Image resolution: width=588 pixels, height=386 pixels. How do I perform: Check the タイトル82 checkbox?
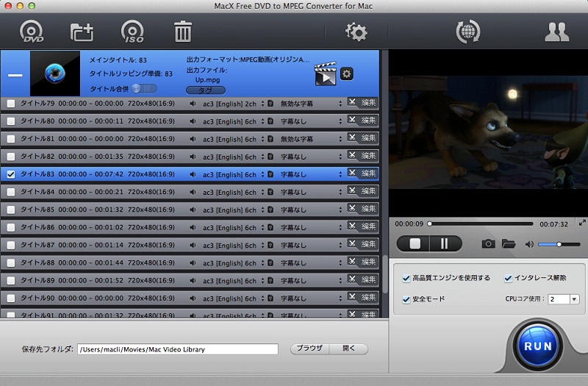tap(11, 157)
